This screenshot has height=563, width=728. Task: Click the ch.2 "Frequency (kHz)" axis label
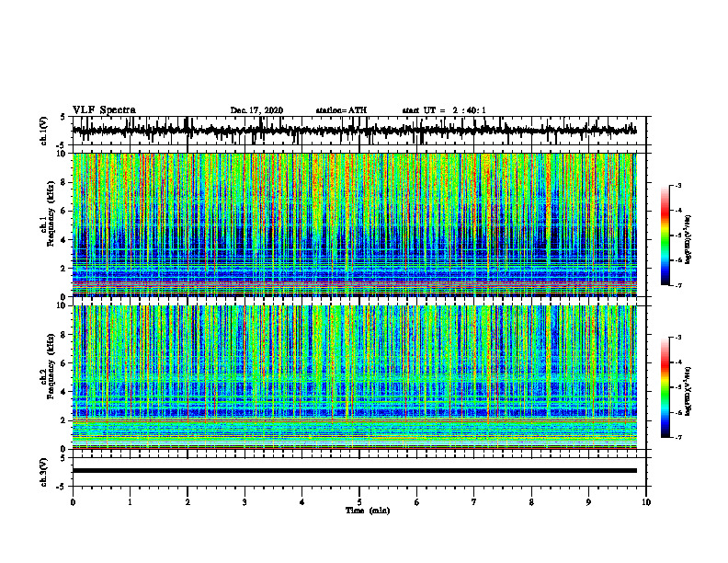click(x=49, y=366)
